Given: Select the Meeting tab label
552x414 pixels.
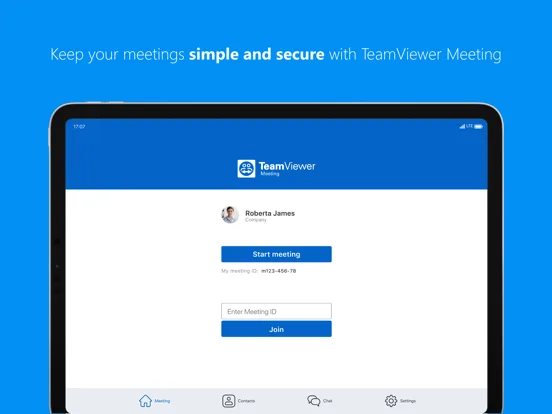Looking at the screenshot, I should 162,401.
